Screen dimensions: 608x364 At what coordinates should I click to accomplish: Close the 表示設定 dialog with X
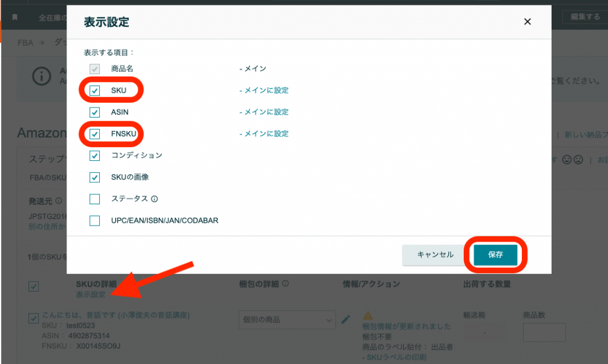527,22
